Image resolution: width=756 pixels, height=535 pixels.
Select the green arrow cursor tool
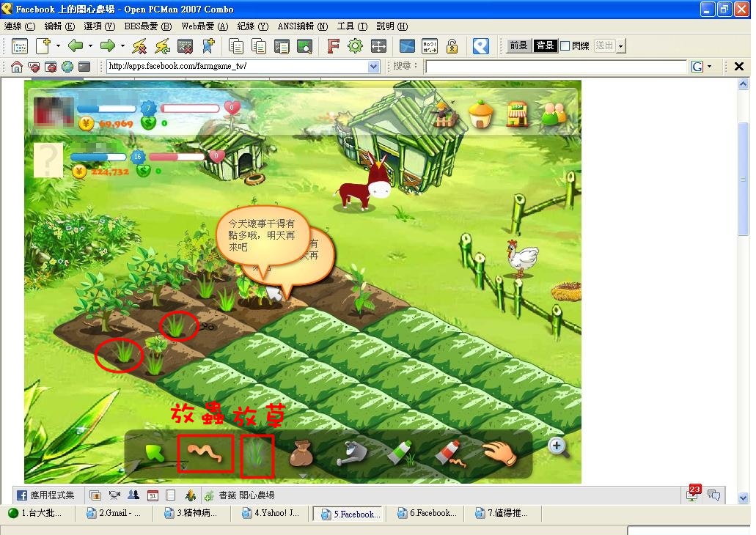(x=155, y=454)
